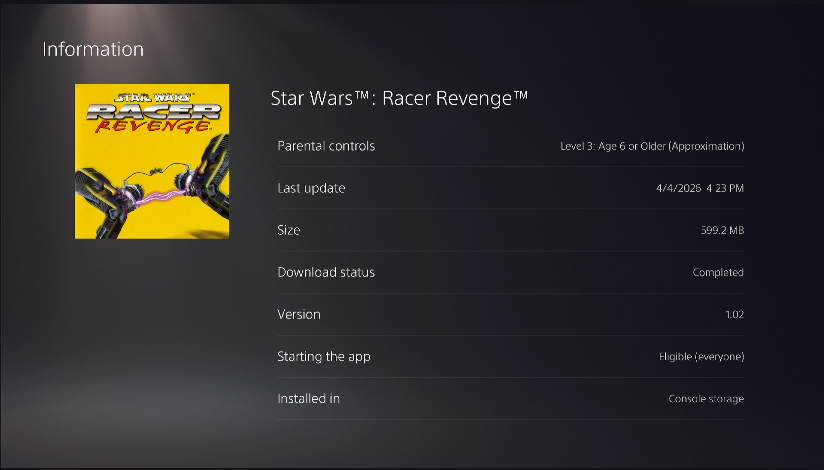Click the Information heading

pyautogui.click(x=93, y=49)
